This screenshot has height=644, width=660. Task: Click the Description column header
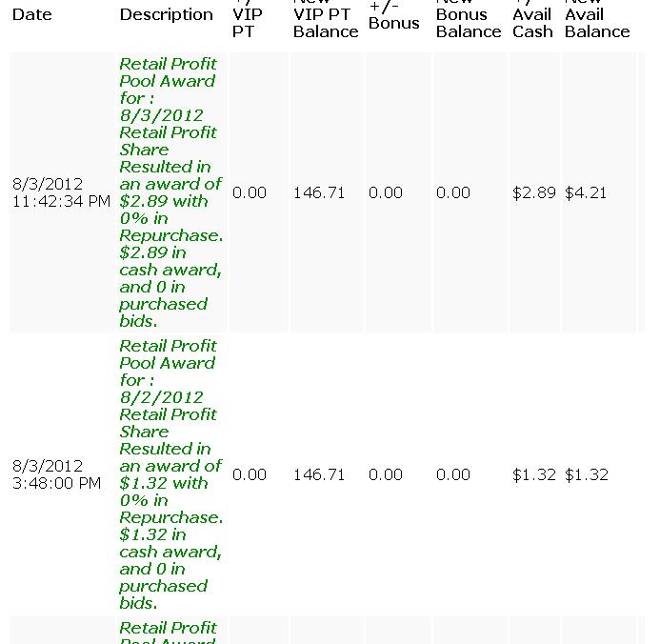click(166, 14)
